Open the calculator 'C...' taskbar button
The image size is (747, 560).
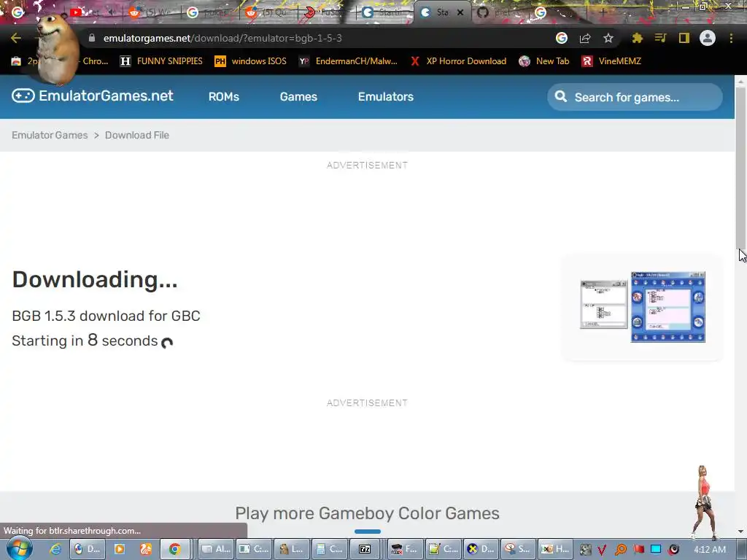coord(330,549)
